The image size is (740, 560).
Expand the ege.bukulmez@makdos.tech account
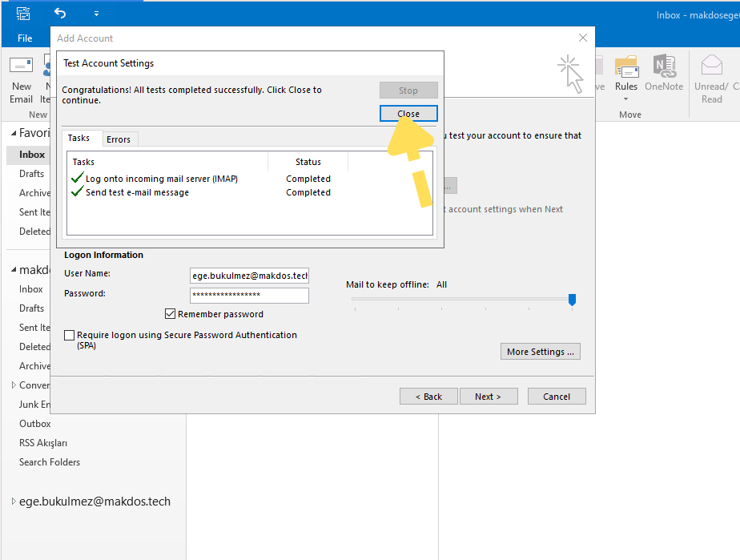[x=14, y=501]
